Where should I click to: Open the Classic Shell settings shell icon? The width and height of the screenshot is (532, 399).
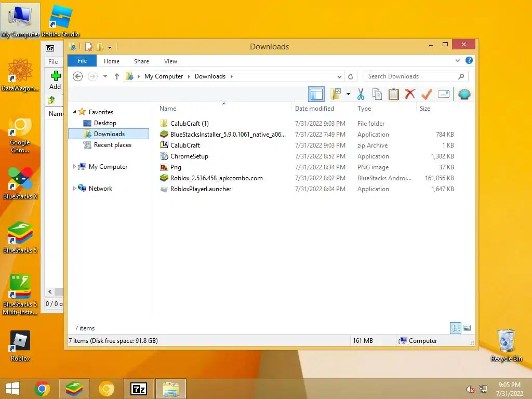[464, 94]
